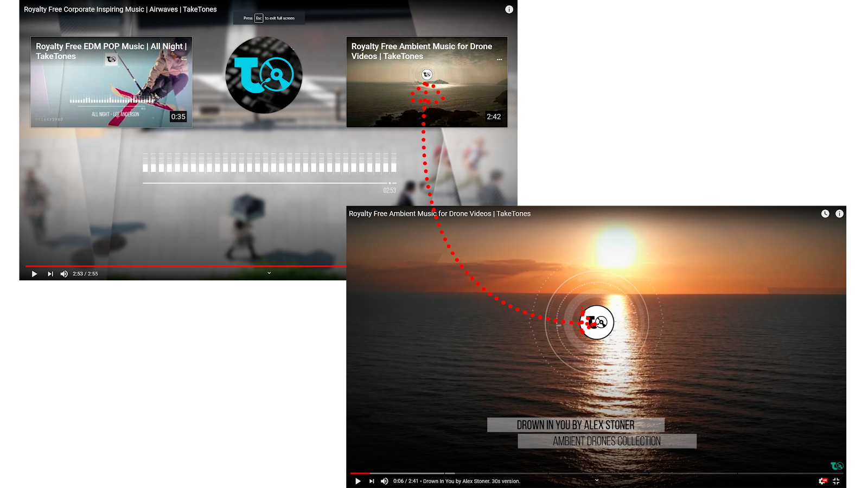Skip to next video in Ambient Drone player

tap(372, 481)
